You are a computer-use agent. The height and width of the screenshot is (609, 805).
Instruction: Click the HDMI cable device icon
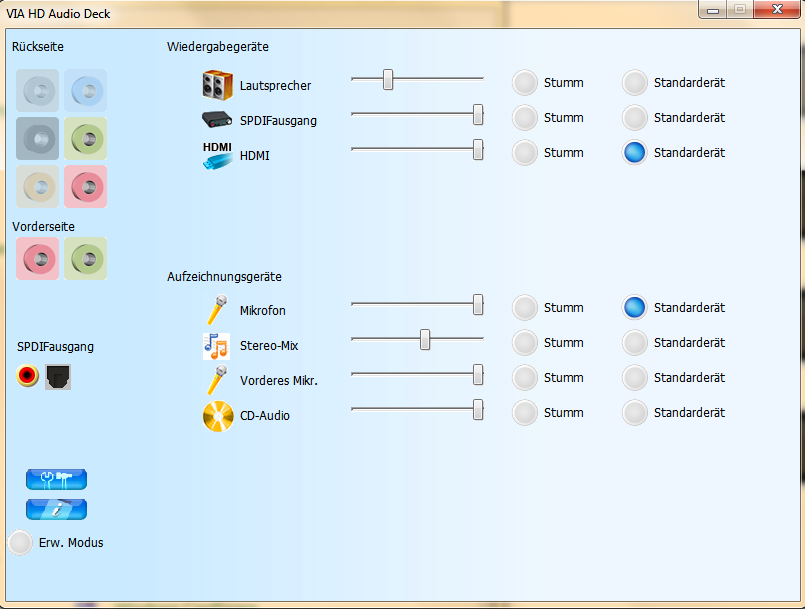[x=217, y=156]
